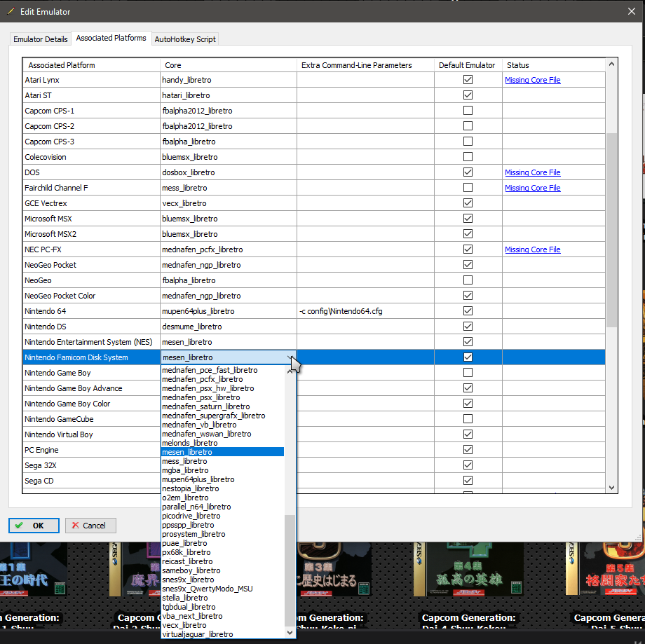Toggle Default Emulator checkbox for NeoGeo row
Image resolution: width=645 pixels, height=644 pixels.
coord(468,280)
